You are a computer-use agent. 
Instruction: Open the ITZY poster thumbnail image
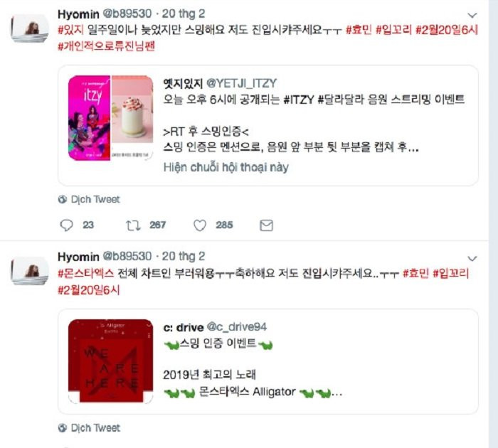point(89,118)
